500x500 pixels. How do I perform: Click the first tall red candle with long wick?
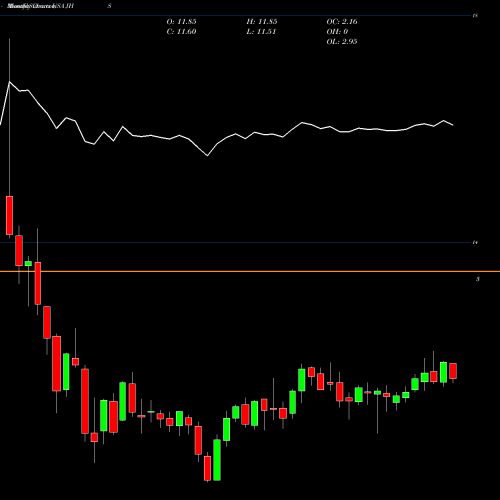(x=9, y=215)
